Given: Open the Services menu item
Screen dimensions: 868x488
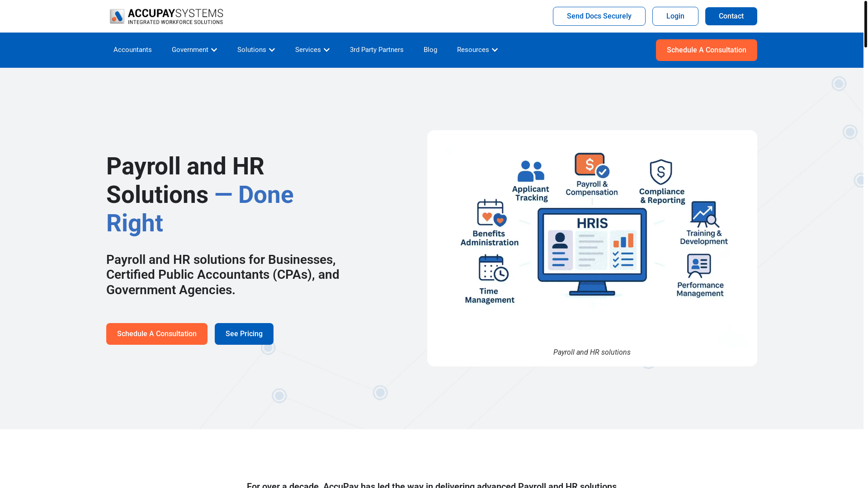Looking at the screenshot, I should click(x=308, y=50).
